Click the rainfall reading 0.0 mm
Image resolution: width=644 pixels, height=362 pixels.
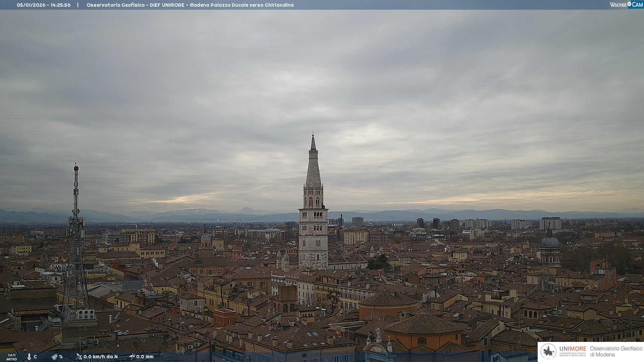pos(145,357)
